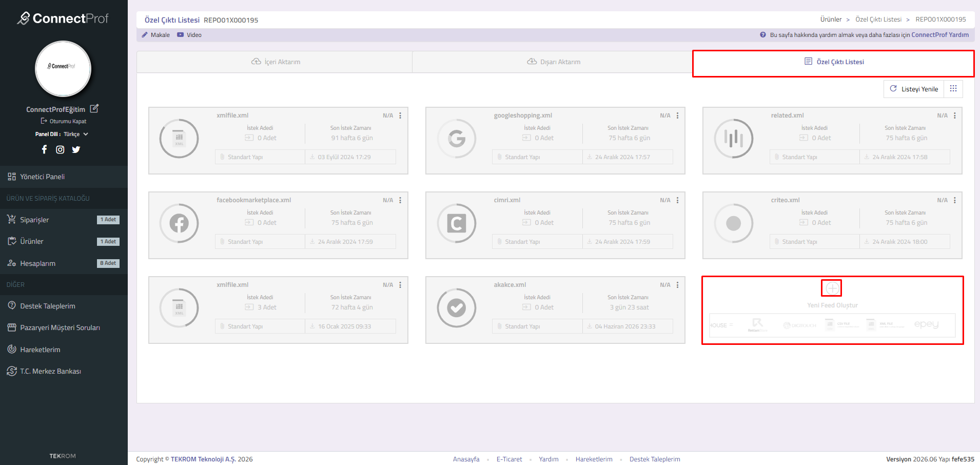Image resolution: width=980 pixels, height=465 pixels.
Task: Open options menu of cimri.xml card
Action: [x=677, y=200]
